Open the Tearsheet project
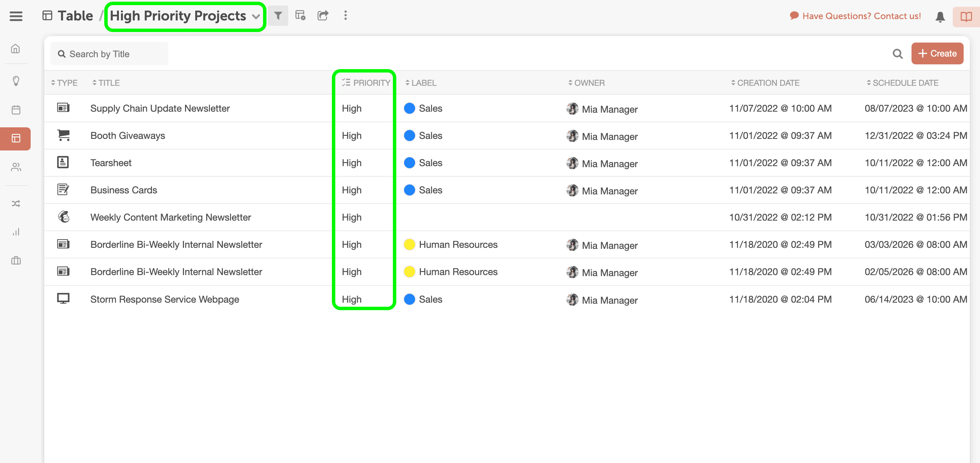Viewport: 980px width, 463px height. pyautogui.click(x=111, y=163)
